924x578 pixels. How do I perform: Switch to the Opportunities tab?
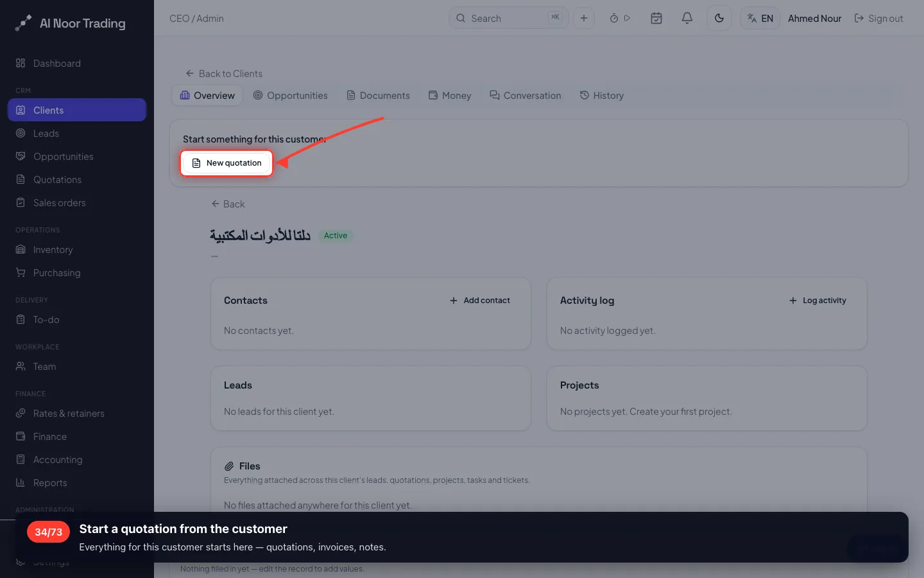[290, 95]
